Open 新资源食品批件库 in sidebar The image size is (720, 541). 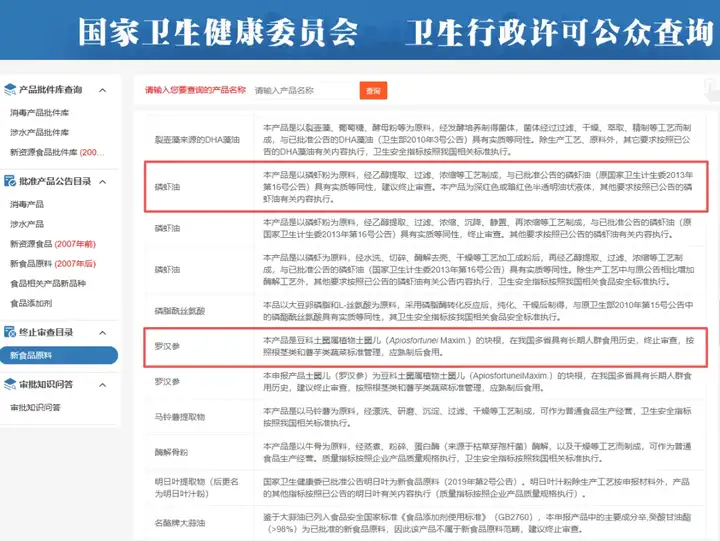(57, 152)
